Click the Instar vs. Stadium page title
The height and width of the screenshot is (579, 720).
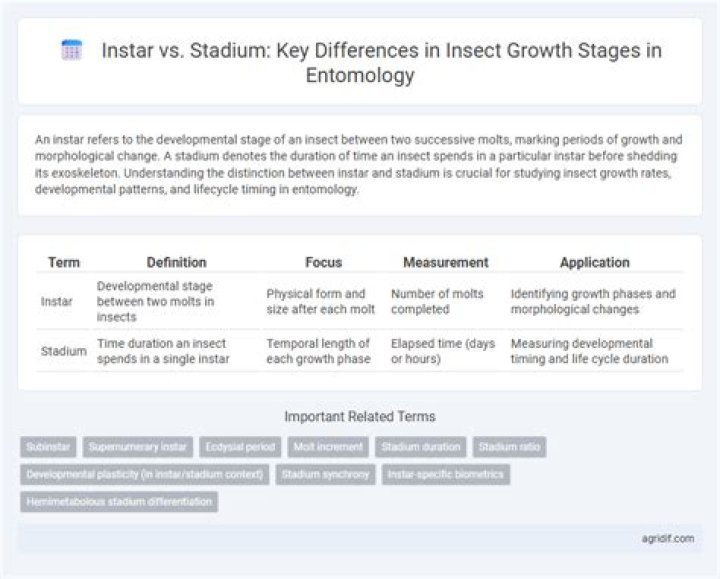(381, 62)
